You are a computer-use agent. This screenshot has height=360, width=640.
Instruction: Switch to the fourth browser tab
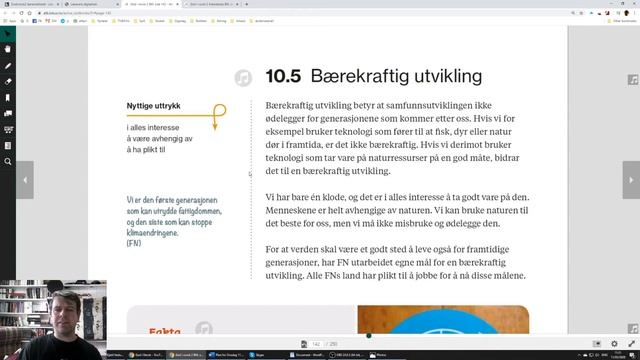pyautogui.click(x=211, y=4)
